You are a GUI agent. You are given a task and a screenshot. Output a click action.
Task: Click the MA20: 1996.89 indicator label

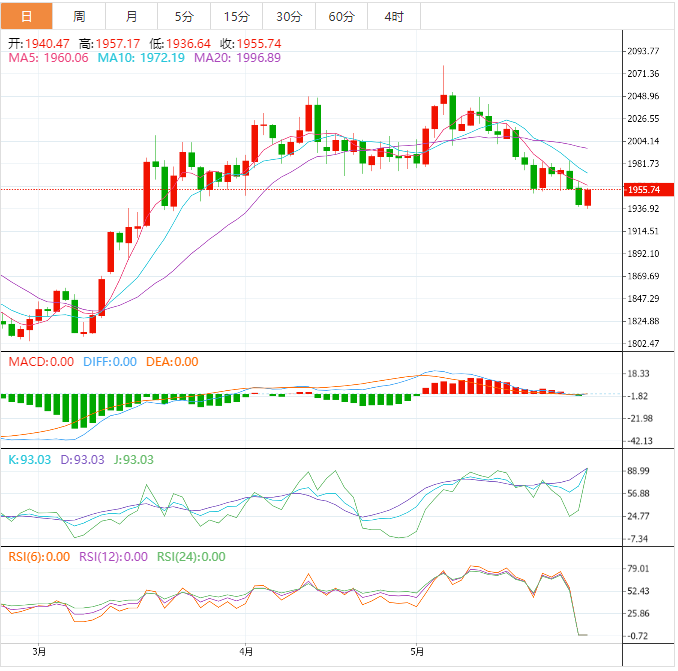237,59
